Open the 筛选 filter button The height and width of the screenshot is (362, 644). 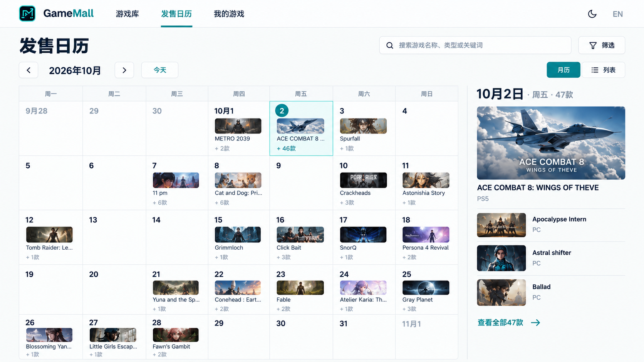601,45
